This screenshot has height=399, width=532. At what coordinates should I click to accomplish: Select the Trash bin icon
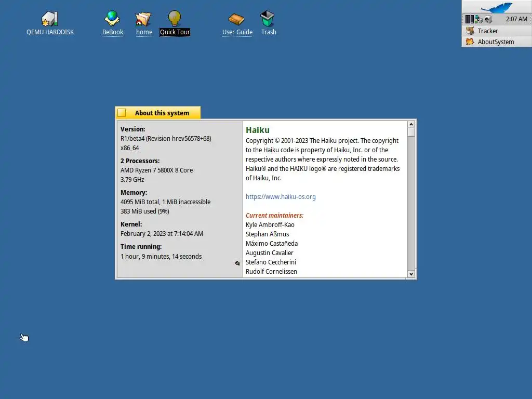[268, 19]
